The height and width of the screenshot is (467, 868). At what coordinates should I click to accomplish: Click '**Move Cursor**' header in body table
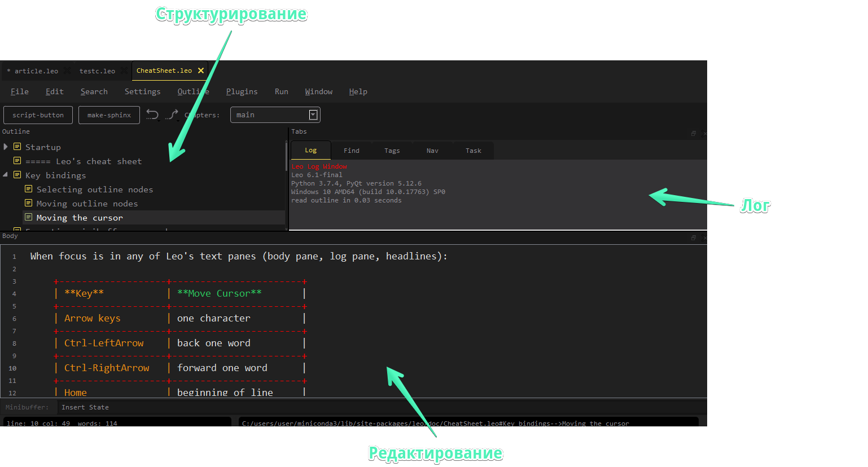point(220,293)
